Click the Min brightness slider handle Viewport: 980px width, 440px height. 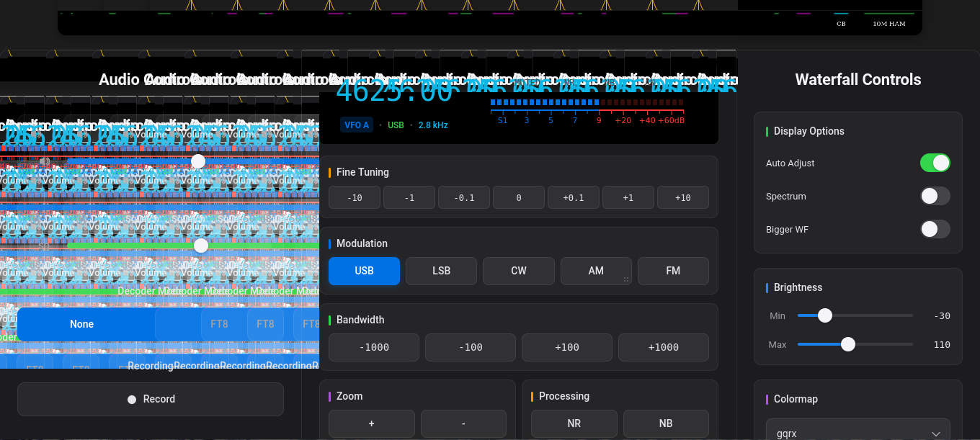(825, 315)
